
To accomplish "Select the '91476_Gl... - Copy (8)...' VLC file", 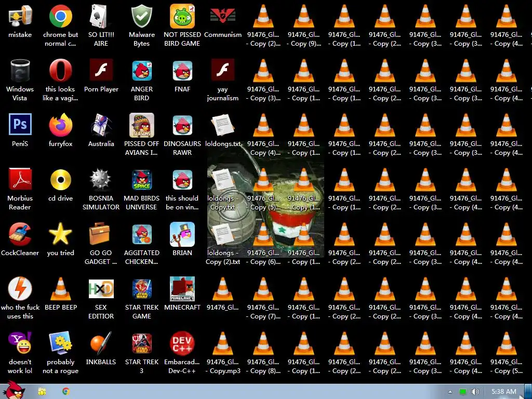I will [x=263, y=344].
